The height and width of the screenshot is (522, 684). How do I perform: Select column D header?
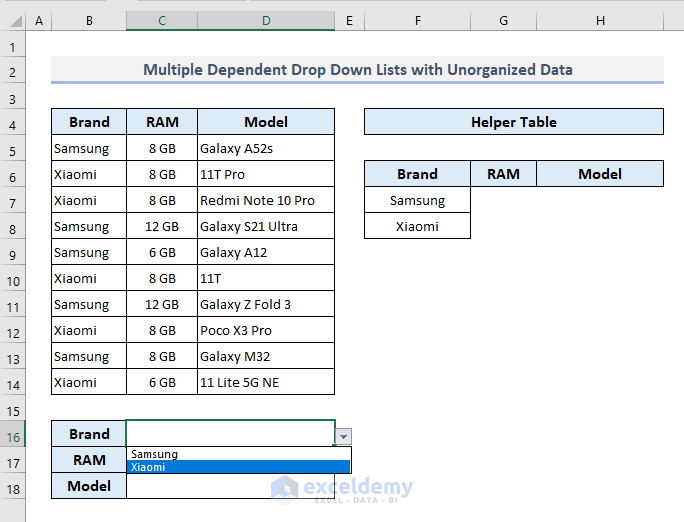click(x=266, y=20)
